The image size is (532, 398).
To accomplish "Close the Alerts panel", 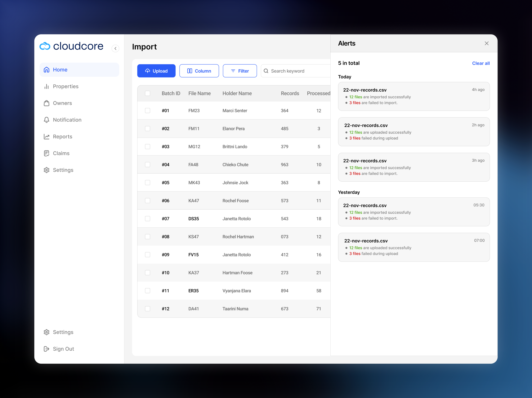I will pyautogui.click(x=486, y=43).
